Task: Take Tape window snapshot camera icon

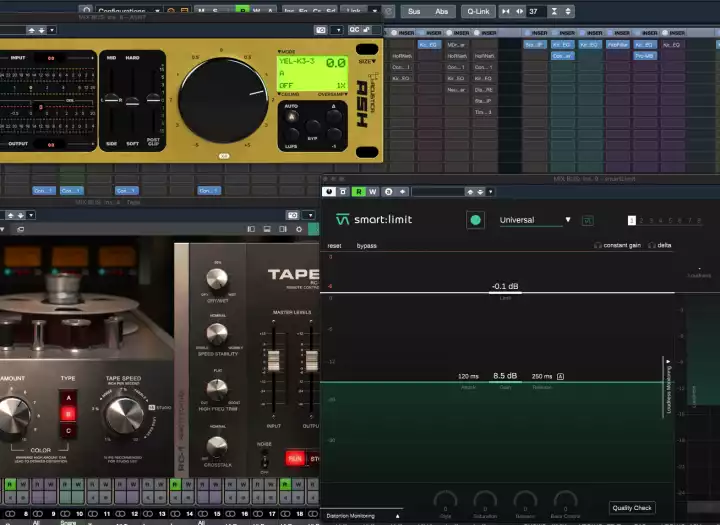Action: coord(293,215)
